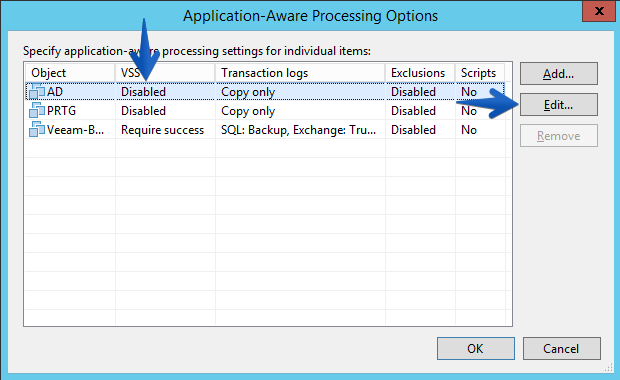
Task: Click the dialog resize grip corner
Action: 608,368
